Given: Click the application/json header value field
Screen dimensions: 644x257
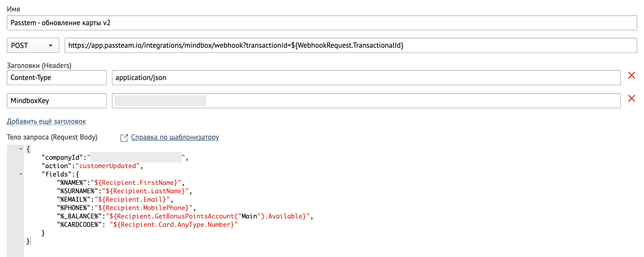Looking at the screenshot, I should click(366, 78).
